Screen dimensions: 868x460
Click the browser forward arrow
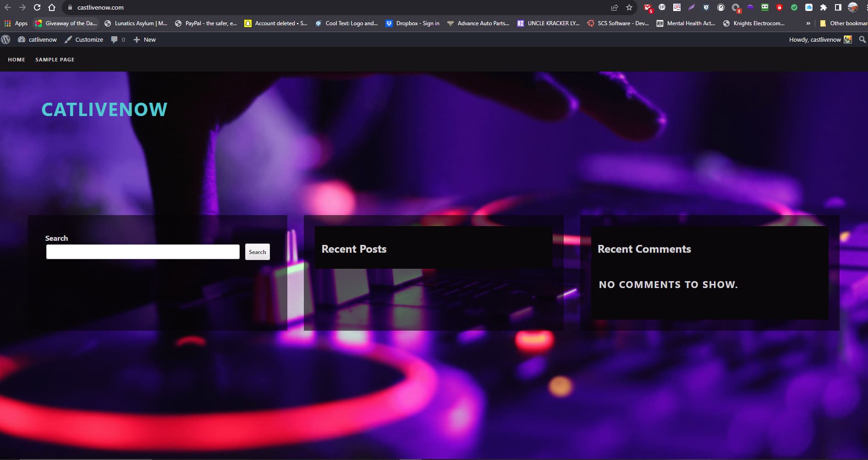[x=22, y=7]
